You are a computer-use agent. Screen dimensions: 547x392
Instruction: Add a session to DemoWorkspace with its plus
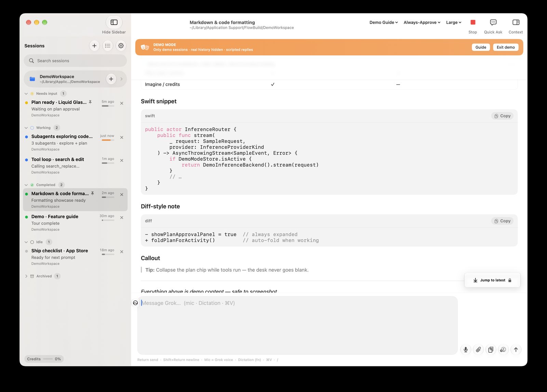[111, 79]
